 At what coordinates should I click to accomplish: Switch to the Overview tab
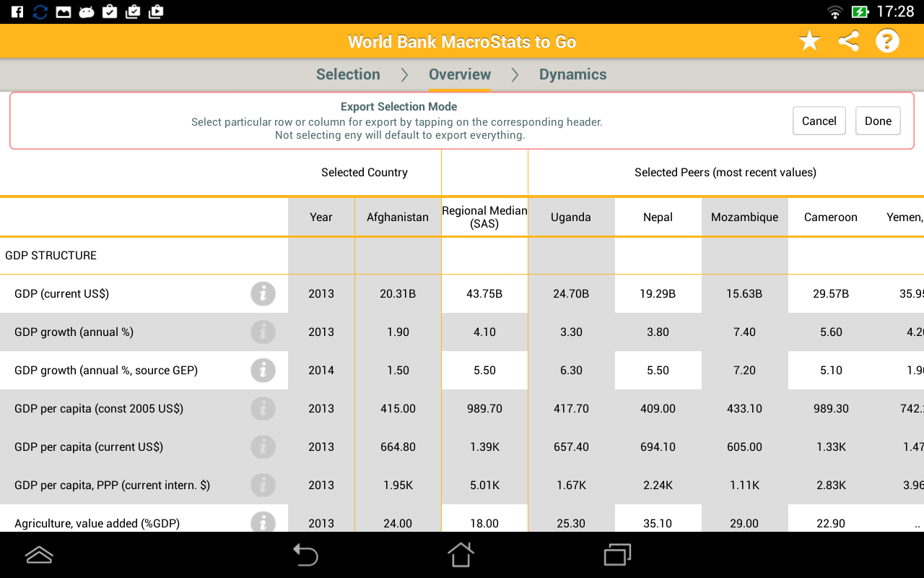(460, 74)
